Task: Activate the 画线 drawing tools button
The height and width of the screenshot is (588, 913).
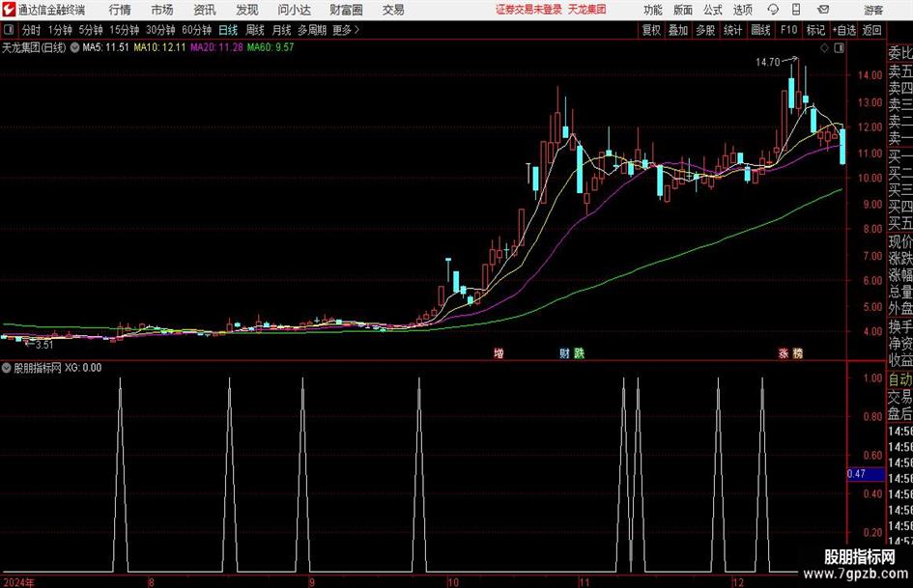Action: [760, 30]
